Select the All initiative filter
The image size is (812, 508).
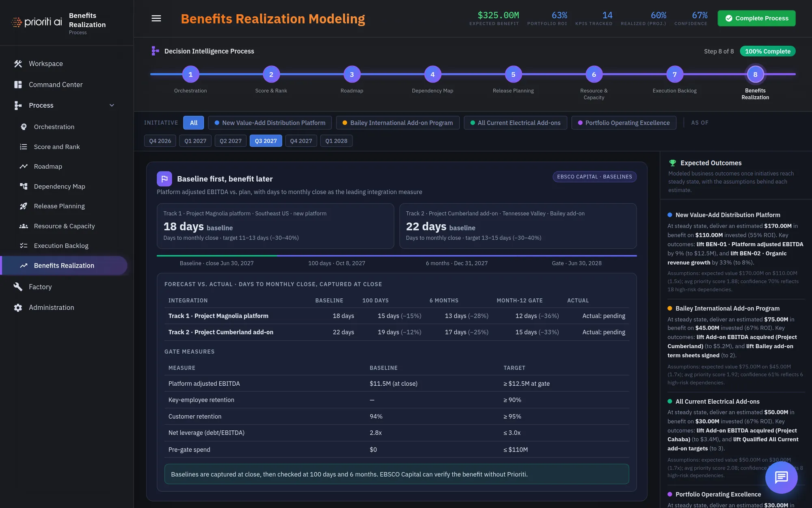coord(194,123)
